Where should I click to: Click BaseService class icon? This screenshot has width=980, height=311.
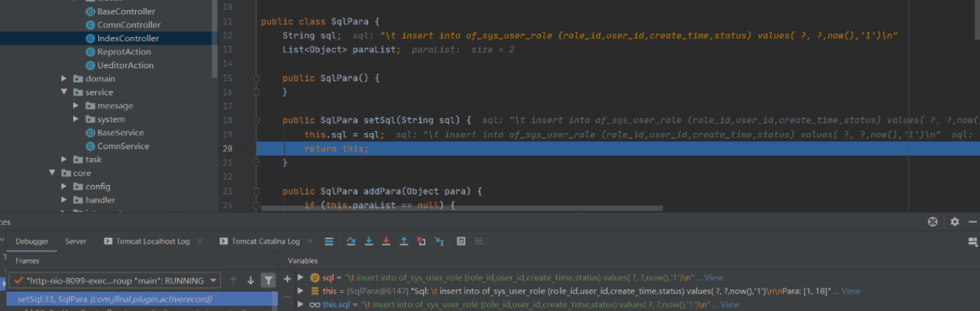(91, 132)
